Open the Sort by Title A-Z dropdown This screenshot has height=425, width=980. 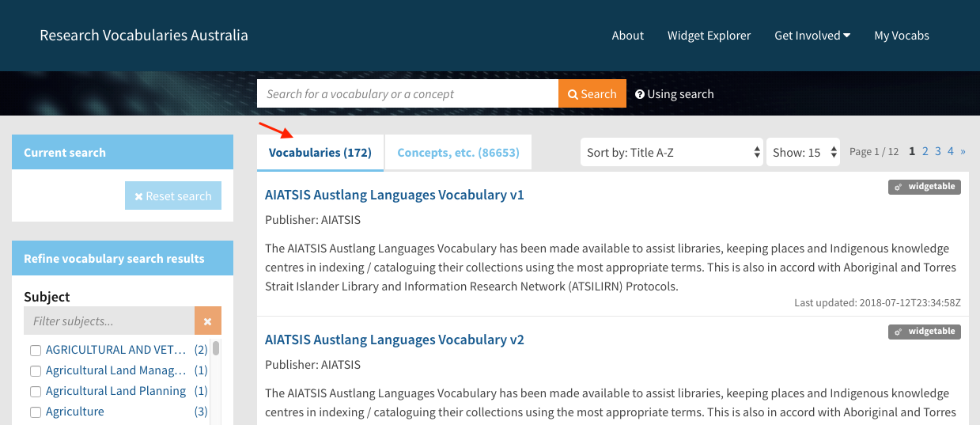(x=672, y=153)
